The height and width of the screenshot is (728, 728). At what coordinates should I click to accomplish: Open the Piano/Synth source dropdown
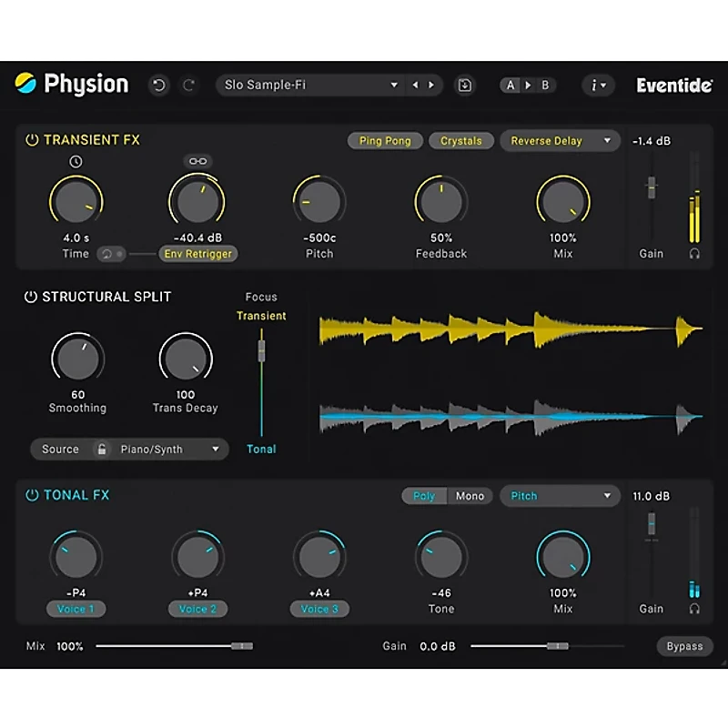(170, 449)
